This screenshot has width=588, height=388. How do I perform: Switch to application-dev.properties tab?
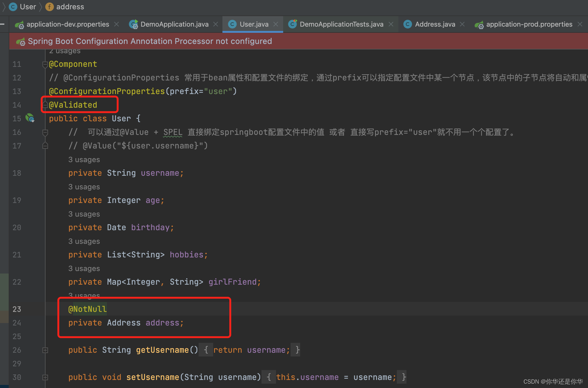point(68,24)
